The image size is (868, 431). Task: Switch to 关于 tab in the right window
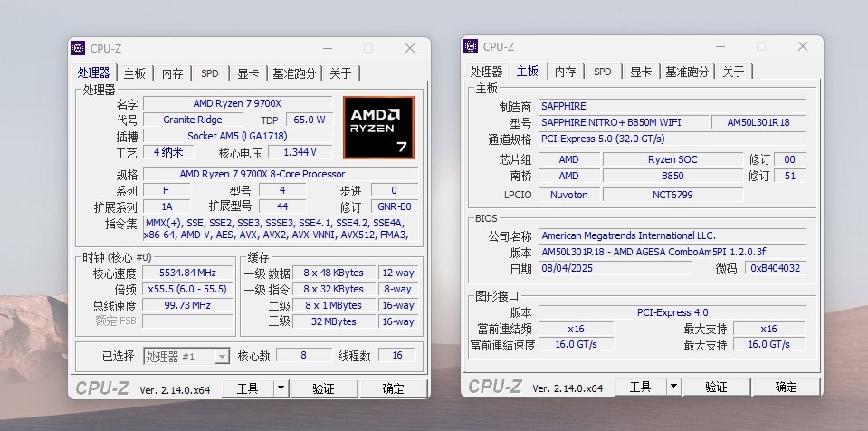point(733,72)
